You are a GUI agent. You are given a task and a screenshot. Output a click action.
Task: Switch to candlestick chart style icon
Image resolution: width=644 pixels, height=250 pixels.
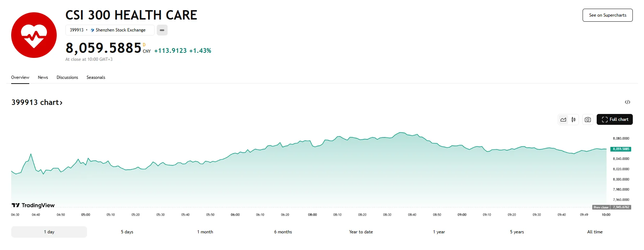point(574,120)
